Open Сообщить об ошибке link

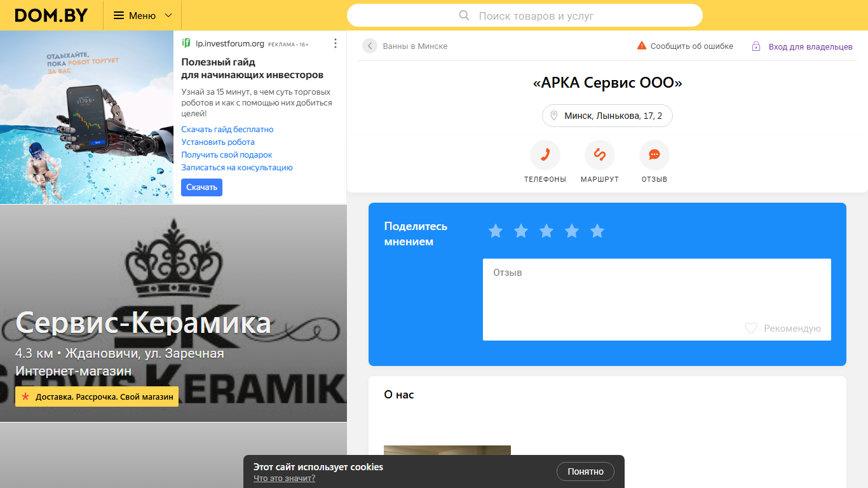click(x=692, y=46)
